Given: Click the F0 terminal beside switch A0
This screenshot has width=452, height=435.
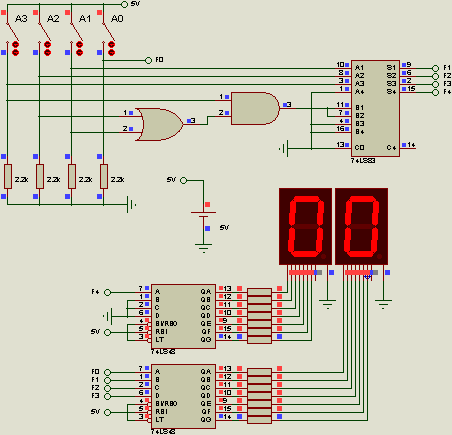Looking at the screenshot, I should click(x=149, y=60).
